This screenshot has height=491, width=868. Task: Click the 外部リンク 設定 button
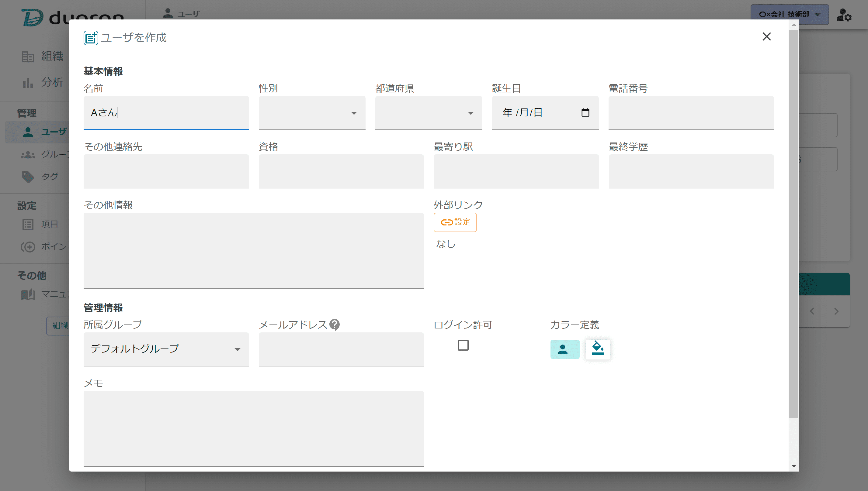[x=455, y=222]
